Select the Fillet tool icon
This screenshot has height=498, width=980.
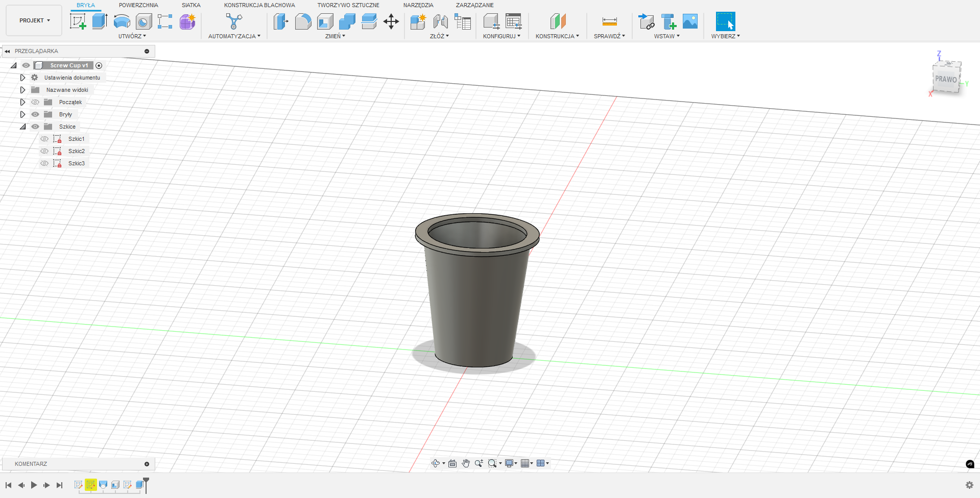(303, 21)
